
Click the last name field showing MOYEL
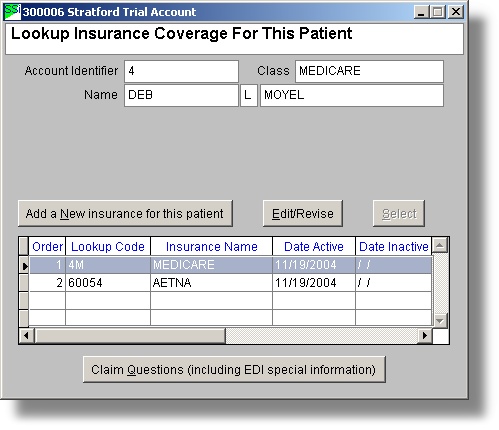coord(352,95)
